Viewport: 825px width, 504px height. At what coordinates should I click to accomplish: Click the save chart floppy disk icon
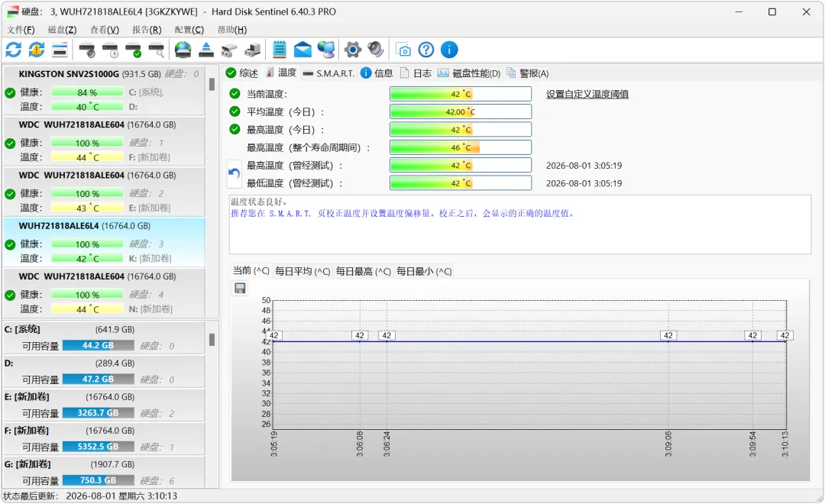(x=240, y=289)
